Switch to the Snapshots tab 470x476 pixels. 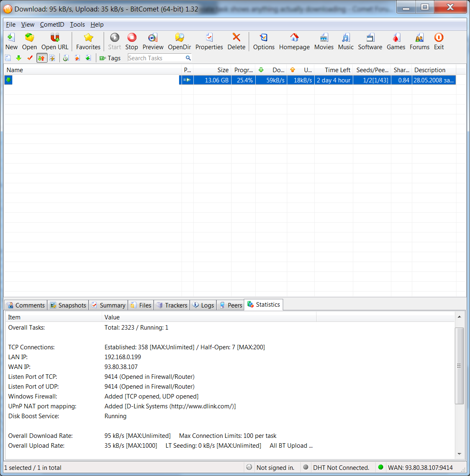[68, 305]
